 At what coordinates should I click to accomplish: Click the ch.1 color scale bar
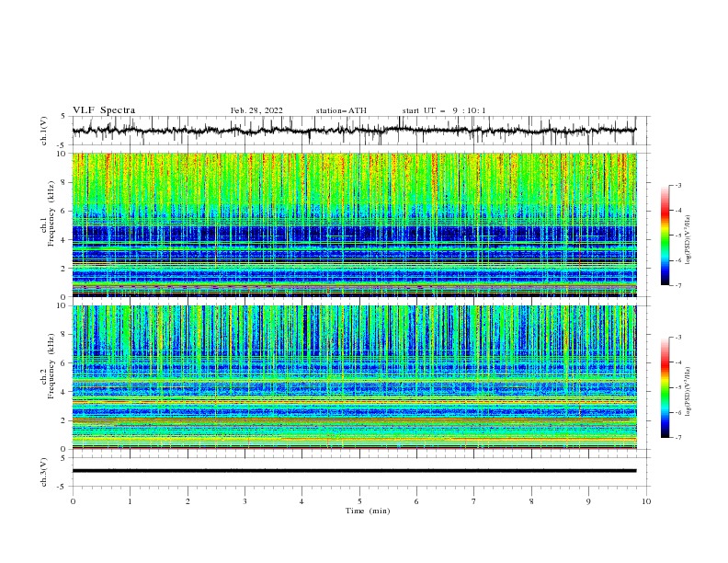(665, 236)
